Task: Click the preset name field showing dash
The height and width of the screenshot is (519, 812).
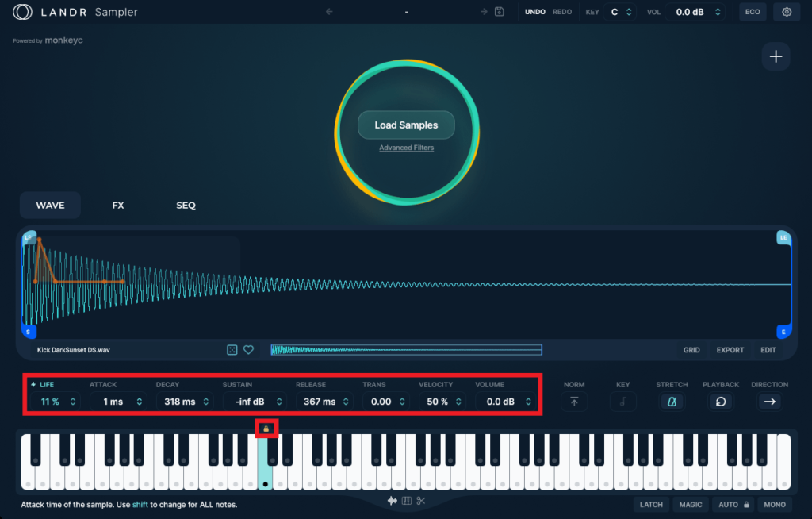Action: (x=407, y=11)
